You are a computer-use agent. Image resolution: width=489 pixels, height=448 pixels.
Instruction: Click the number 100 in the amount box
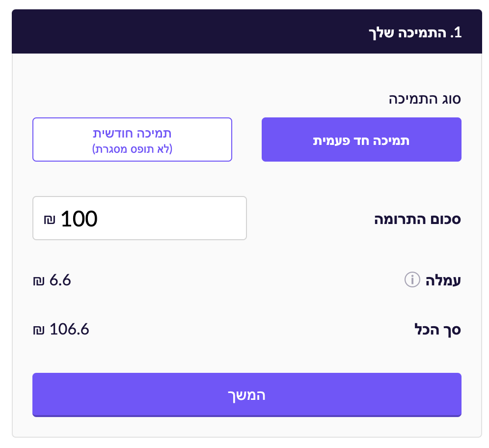(79, 219)
